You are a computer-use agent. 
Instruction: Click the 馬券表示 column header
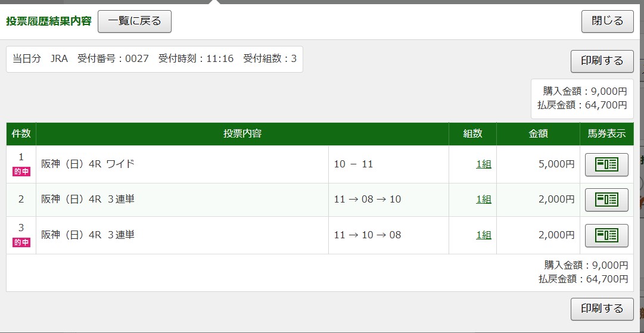[606, 134]
